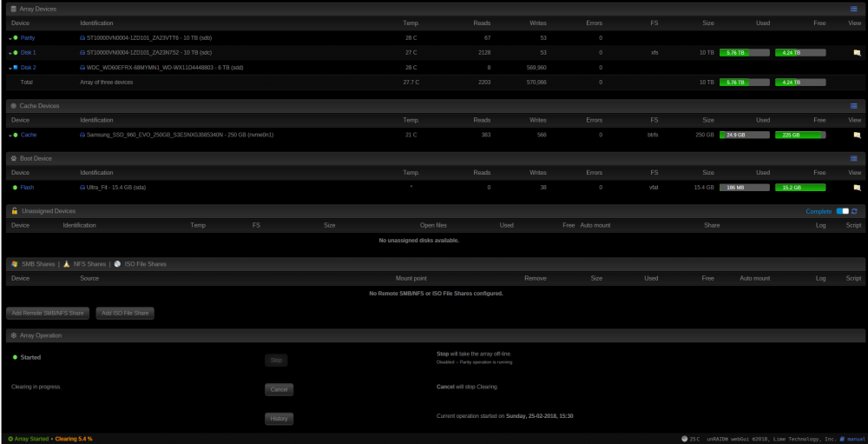Click drive icon beside ST10000VN0004 ZA23VTT6
This screenshot has height=444, width=868.
coord(82,37)
